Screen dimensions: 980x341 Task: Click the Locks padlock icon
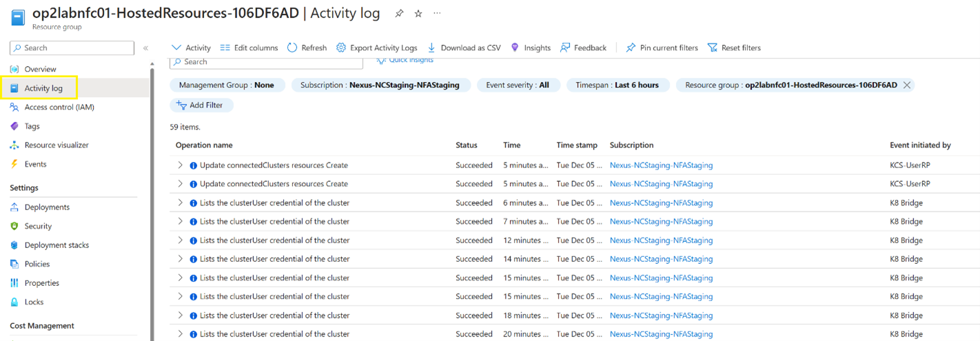14,302
